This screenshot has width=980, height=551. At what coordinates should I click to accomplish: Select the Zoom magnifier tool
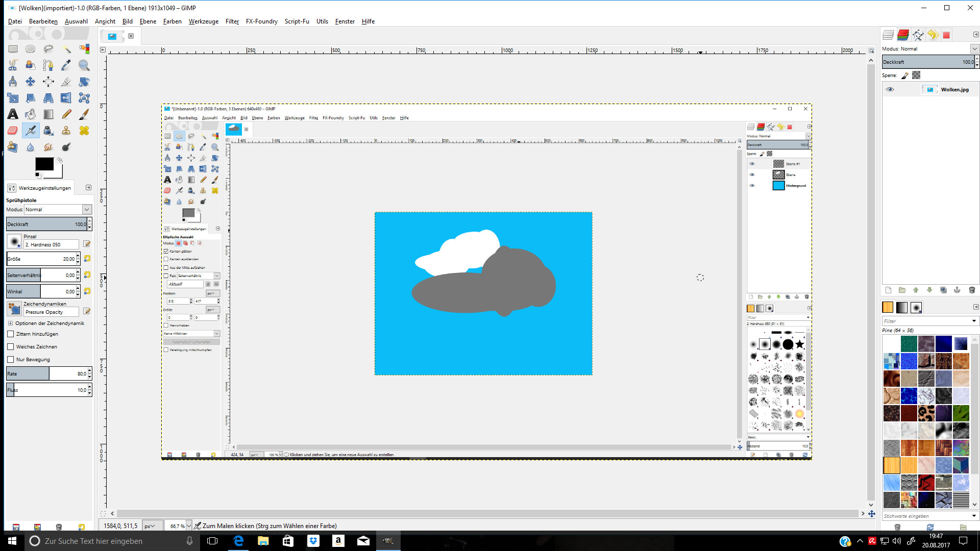point(84,65)
